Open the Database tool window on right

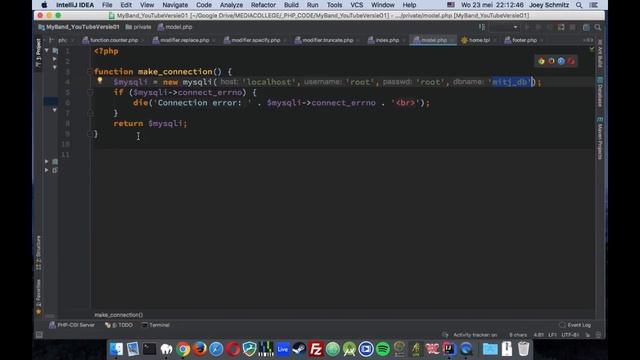pyautogui.click(x=600, y=92)
